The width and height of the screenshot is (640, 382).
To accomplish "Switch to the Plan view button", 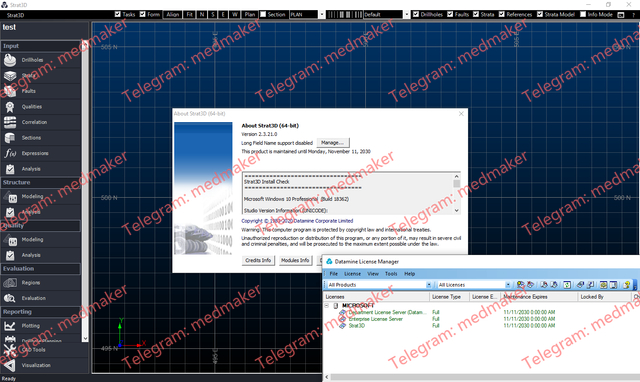I will [x=249, y=15].
